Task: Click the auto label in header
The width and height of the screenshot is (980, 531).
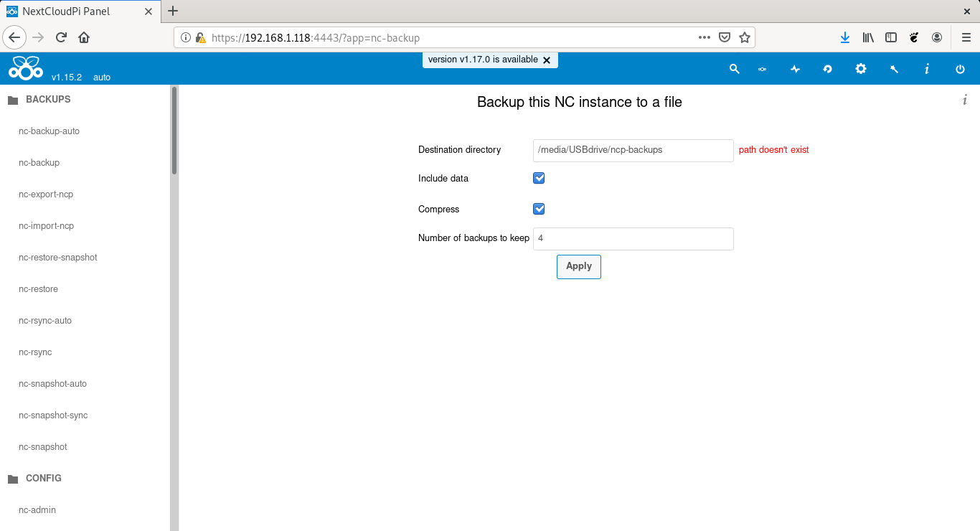Action: click(102, 77)
